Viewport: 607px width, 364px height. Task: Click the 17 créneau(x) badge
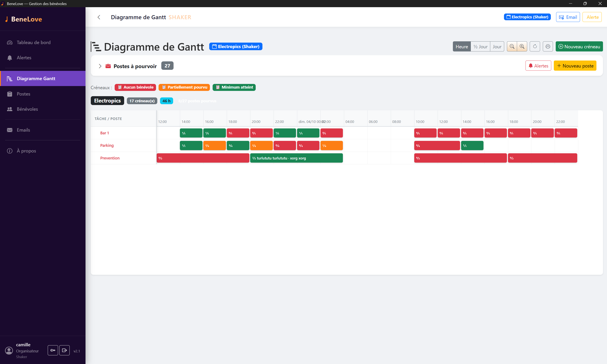click(x=142, y=101)
